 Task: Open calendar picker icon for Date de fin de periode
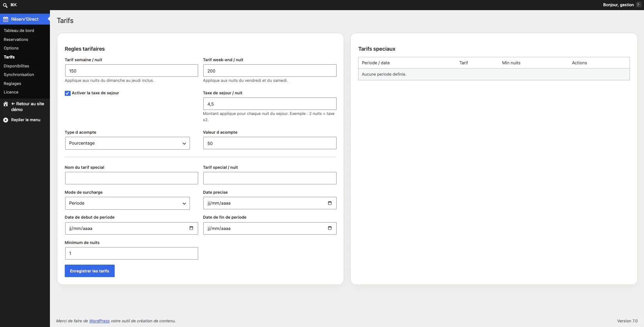[x=330, y=228]
